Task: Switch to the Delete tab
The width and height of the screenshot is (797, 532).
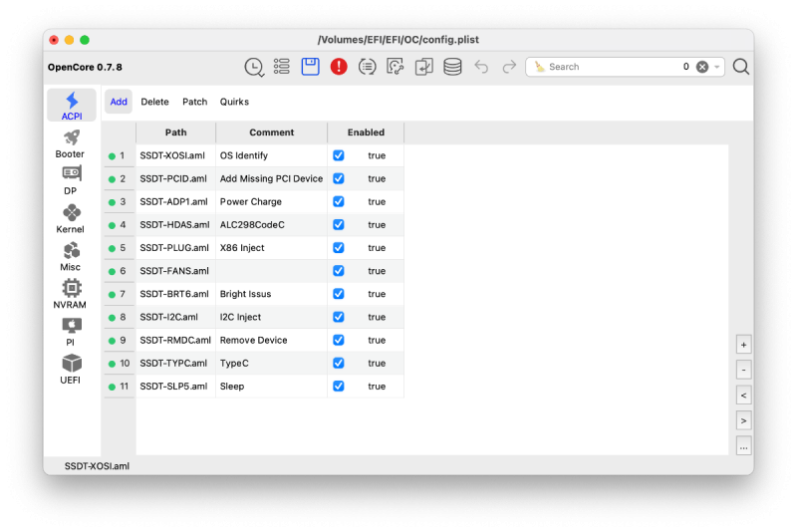Action: click(x=154, y=102)
